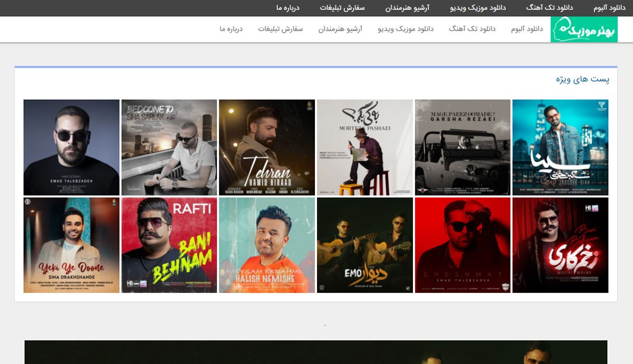Open the Jadooye Siah cover with city skyline
Viewport: 633px width, 364px height.
pos(560,147)
